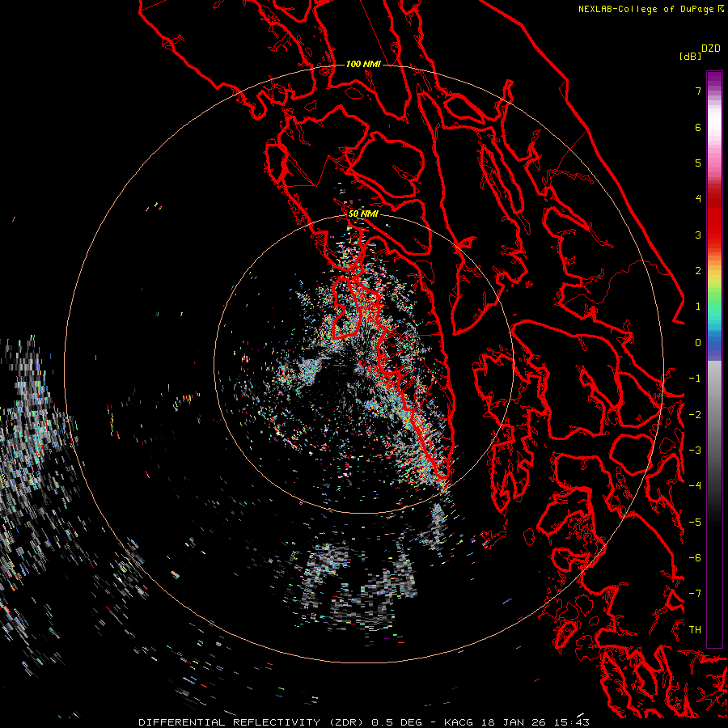Image resolution: width=728 pixels, height=728 pixels.
Task: Click the (ZDR) product abbreviation in the caption
Action: (346, 722)
